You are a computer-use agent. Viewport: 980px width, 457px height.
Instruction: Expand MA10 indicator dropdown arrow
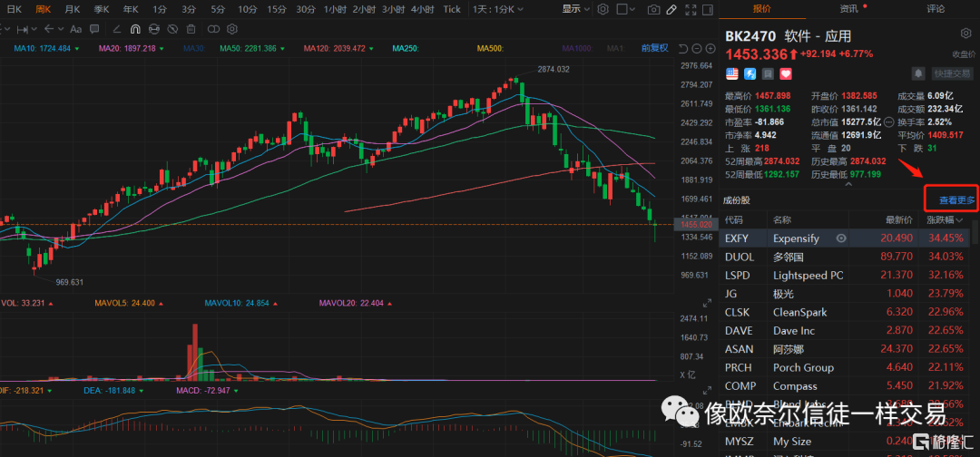(x=77, y=48)
